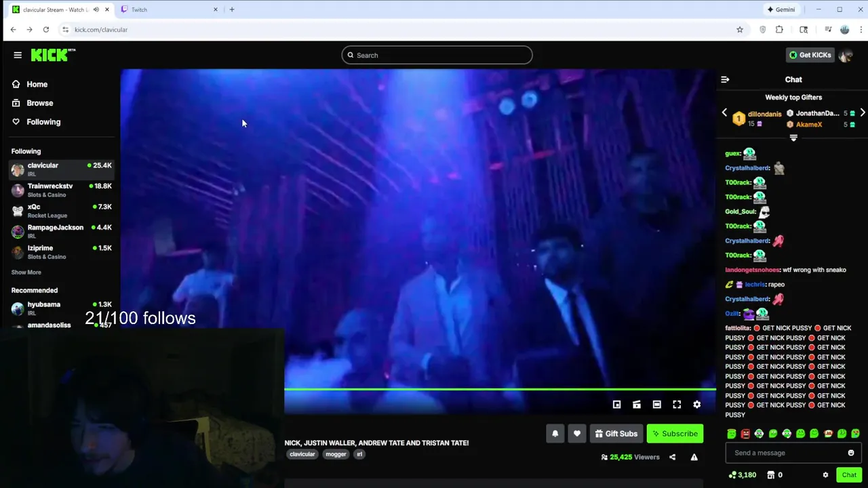Open chat user Gold_Soul
The width and height of the screenshot is (868, 488).
click(740, 211)
